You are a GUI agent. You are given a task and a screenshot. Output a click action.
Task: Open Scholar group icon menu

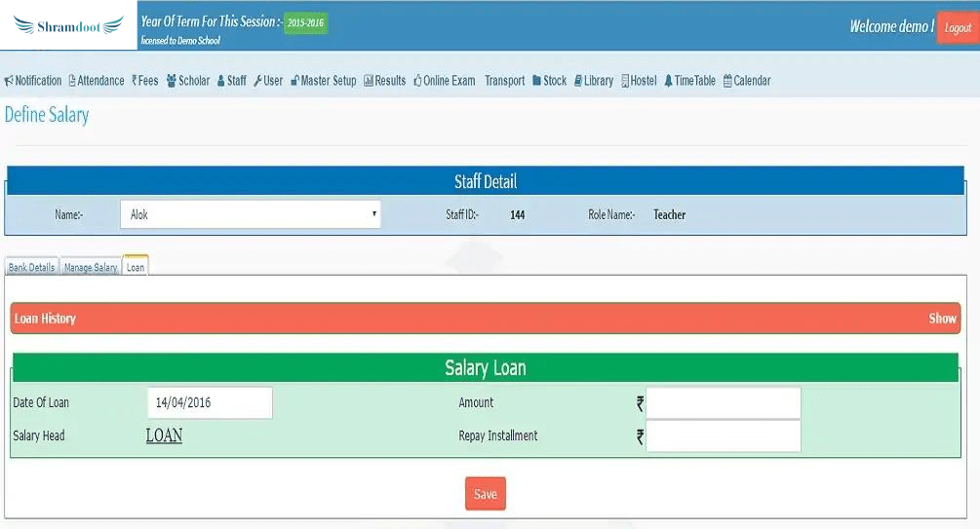click(171, 81)
